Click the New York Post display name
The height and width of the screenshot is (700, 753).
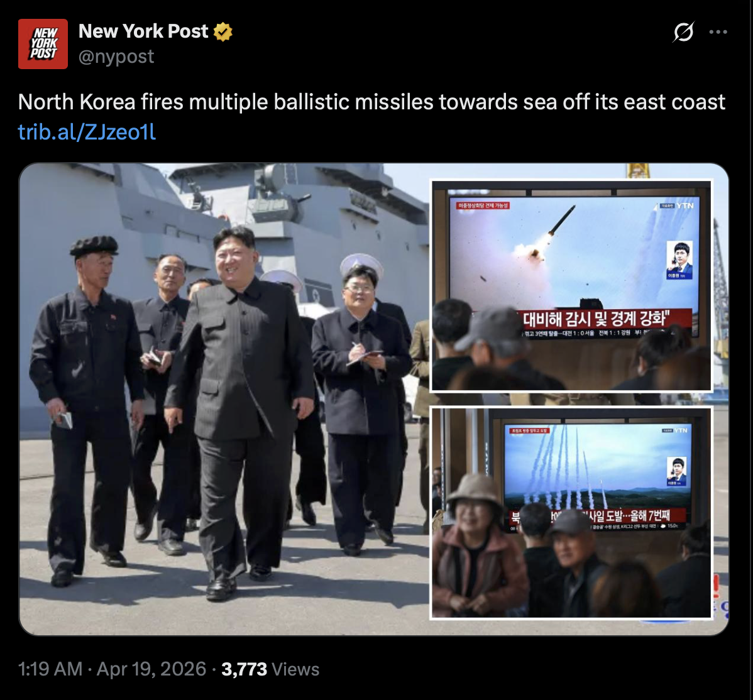(x=143, y=31)
